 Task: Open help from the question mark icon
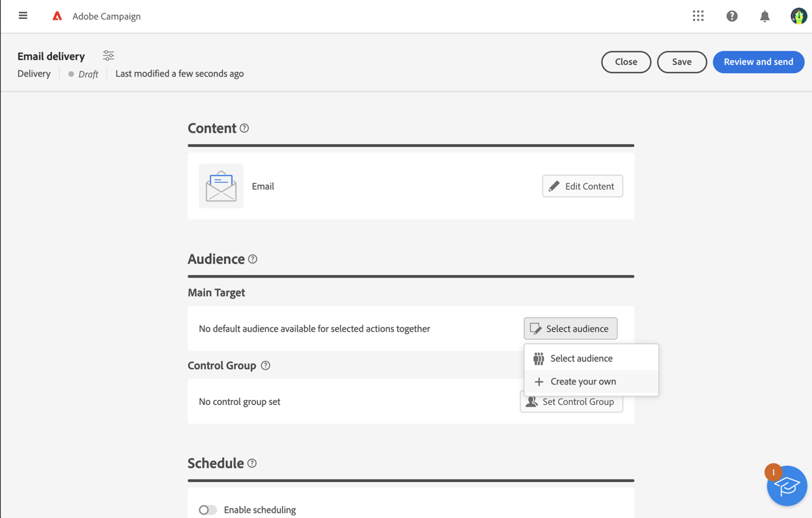tap(731, 16)
